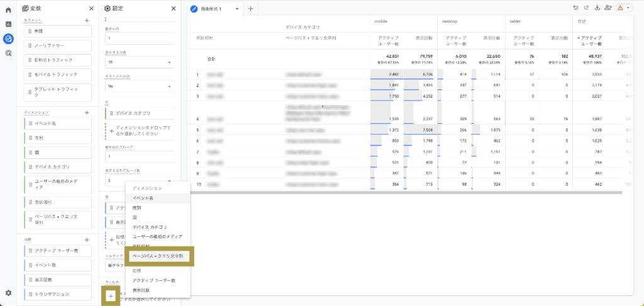Select 性別 in the 変数 panel
The height and width of the screenshot is (306, 644).
click(57, 138)
